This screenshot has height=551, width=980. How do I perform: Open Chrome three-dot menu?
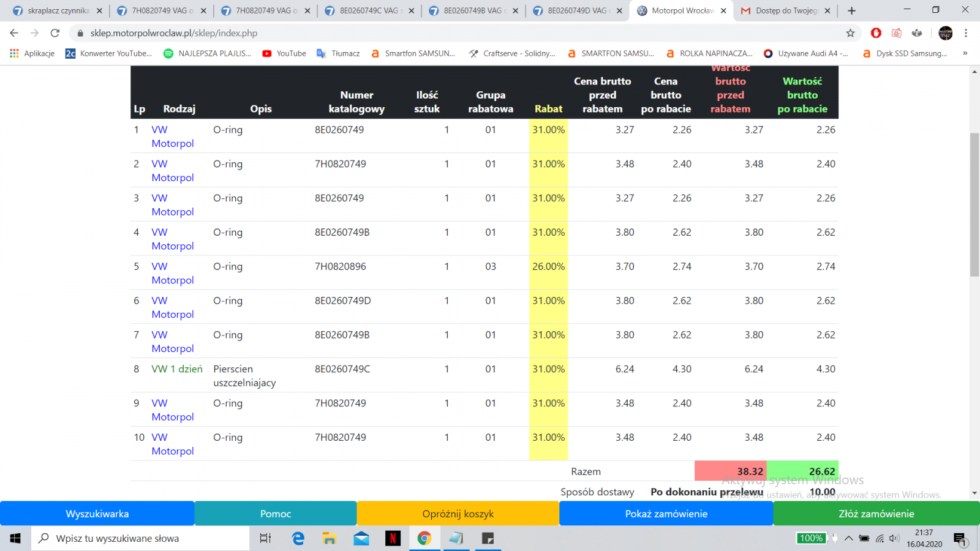point(966,33)
